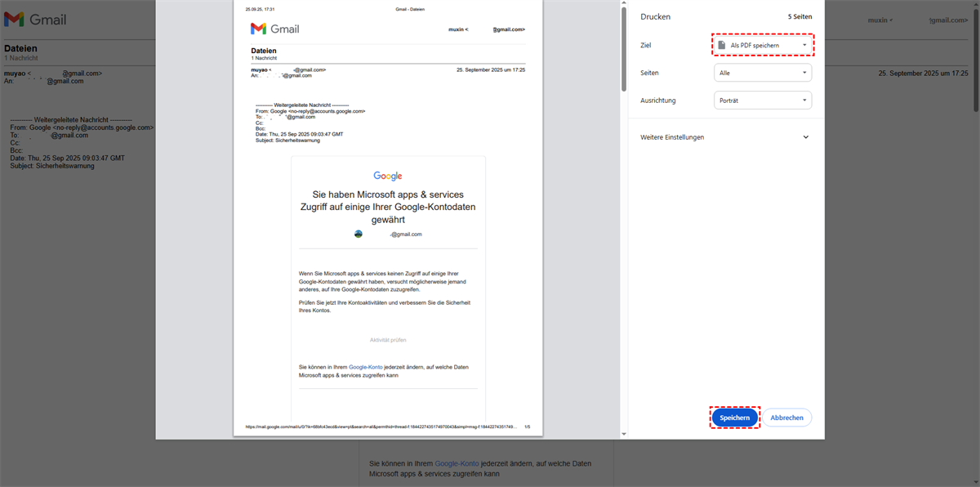This screenshot has height=487, width=980.
Task: Click the scroll-up arrow of preview scrollbar
Action: click(624, 3)
